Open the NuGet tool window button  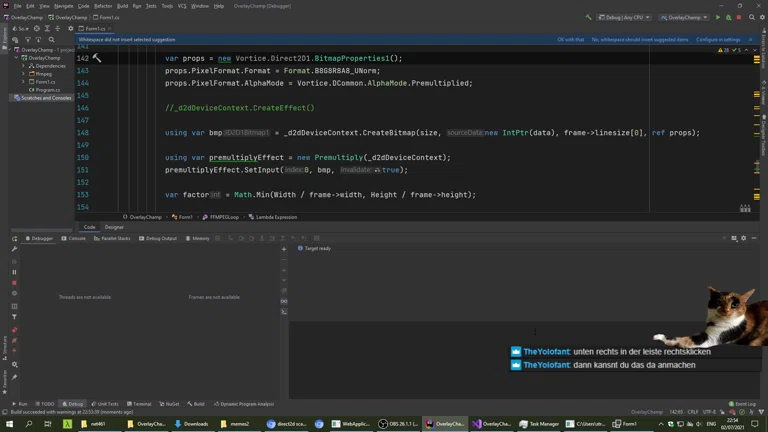[169, 404]
